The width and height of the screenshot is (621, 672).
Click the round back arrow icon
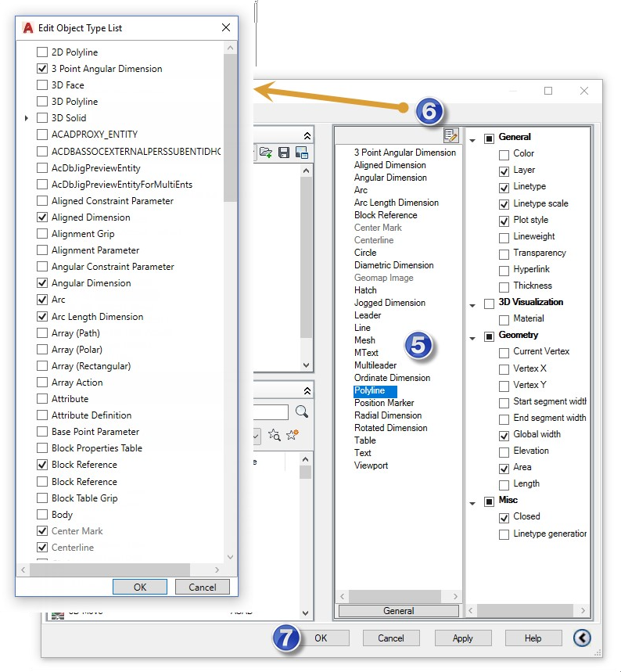coord(582,638)
